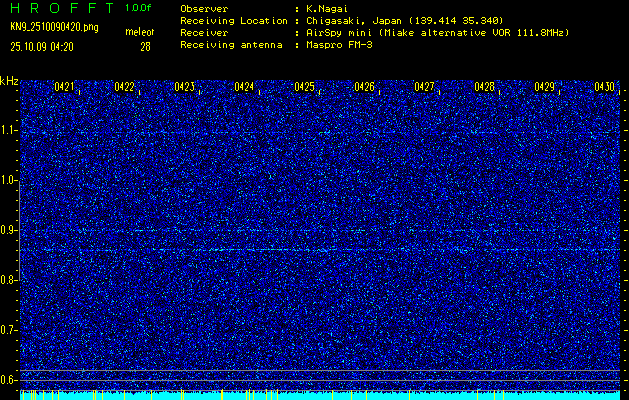Select the observer name K.Nagai
This screenshot has width=629, height=400.
point(327,8)
